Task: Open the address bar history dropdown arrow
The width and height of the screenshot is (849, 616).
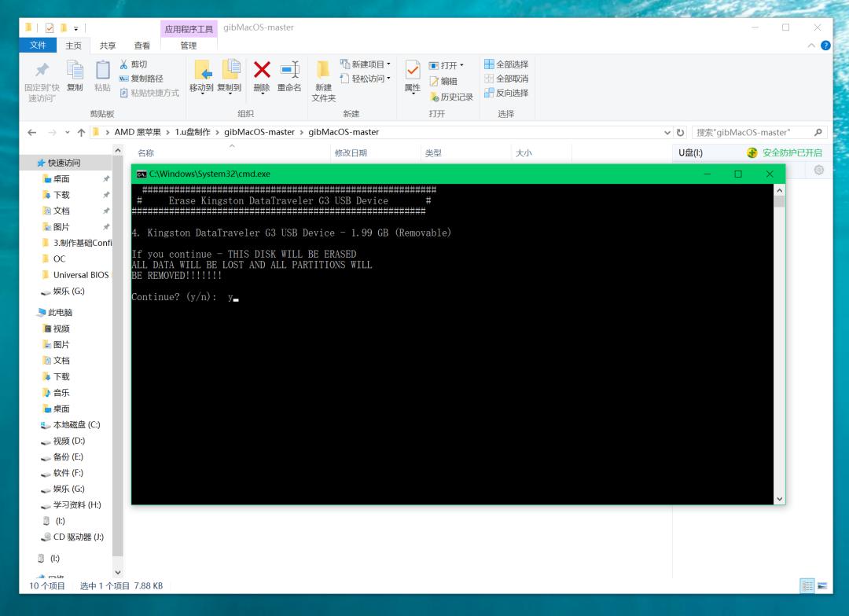Action: point(668,132)
